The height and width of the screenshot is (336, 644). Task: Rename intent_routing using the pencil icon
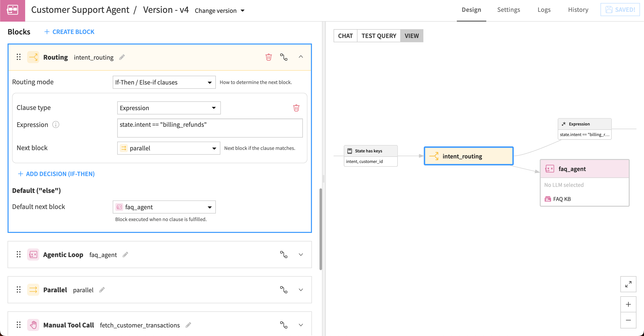tap(122, 57)
